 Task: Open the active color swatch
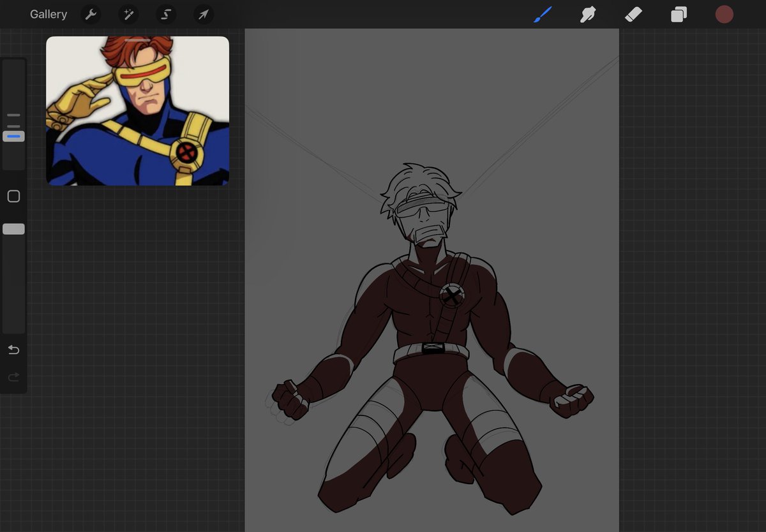[724, 14]
